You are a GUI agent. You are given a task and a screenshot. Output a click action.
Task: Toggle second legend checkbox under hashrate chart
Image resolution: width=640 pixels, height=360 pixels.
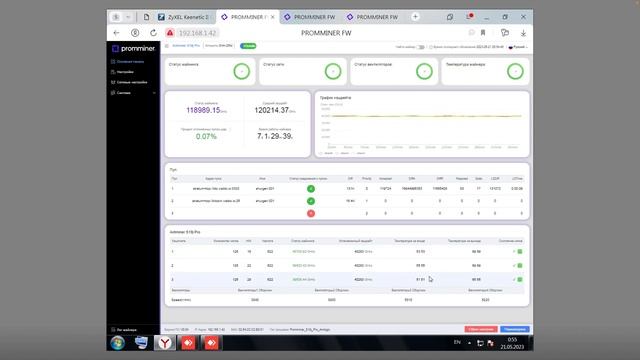click(337, 153)
